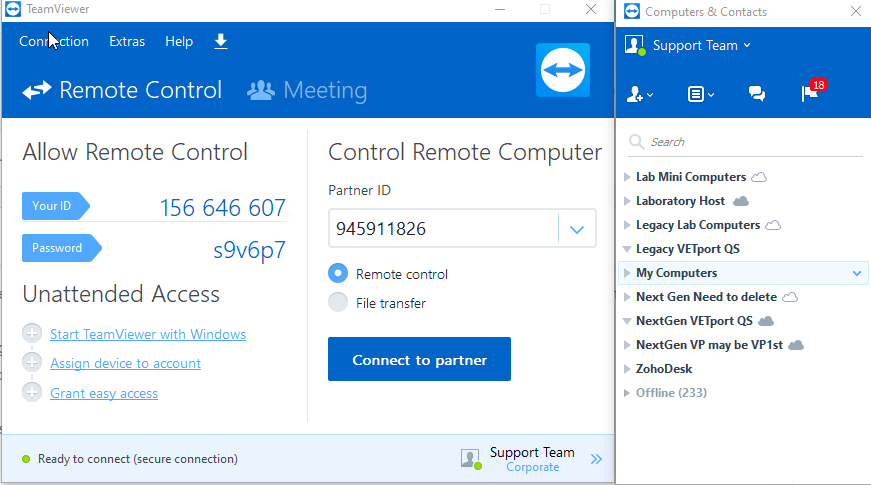
Task: Open the Extras menu
Action: [x=127, y=42]
